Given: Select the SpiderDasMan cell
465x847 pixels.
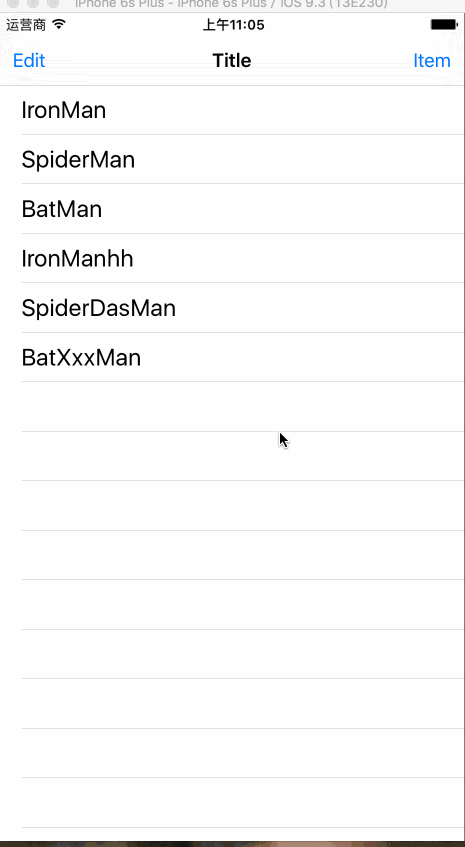Looking at the screenshot, I should (x=232, y=308).
